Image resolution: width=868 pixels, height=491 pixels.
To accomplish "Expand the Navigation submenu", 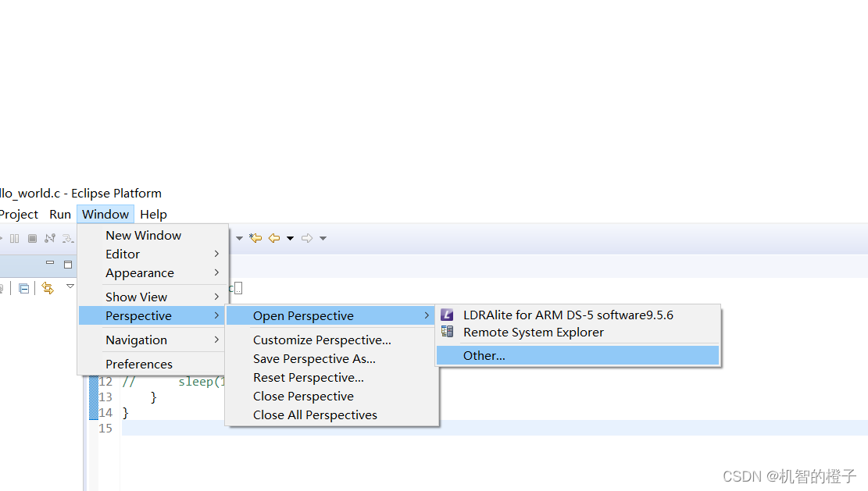I will point(153,340).
